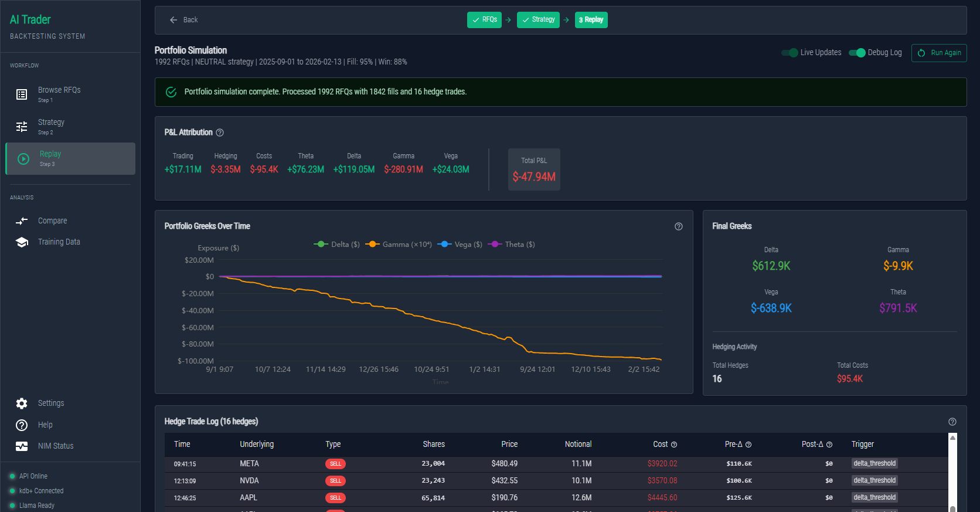Disable the Debug Log switch

click(857, 53)
